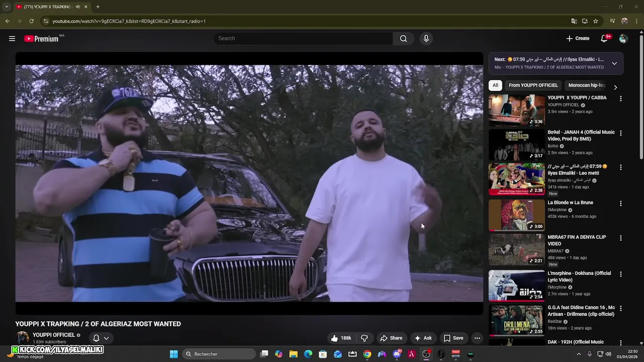Viewport: 644px width, 362px height.
Task: Open L'morphine - Dokhana lyric video title
Action: click(x=580, y=277)
